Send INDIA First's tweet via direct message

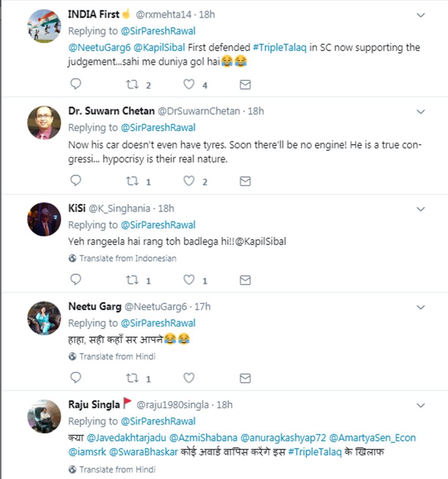click(245, 84)
